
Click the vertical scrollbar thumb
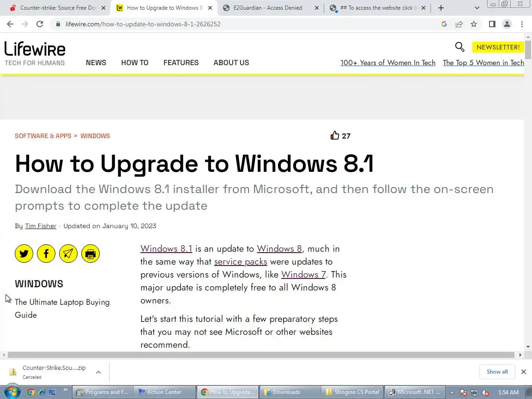(528, 49)
